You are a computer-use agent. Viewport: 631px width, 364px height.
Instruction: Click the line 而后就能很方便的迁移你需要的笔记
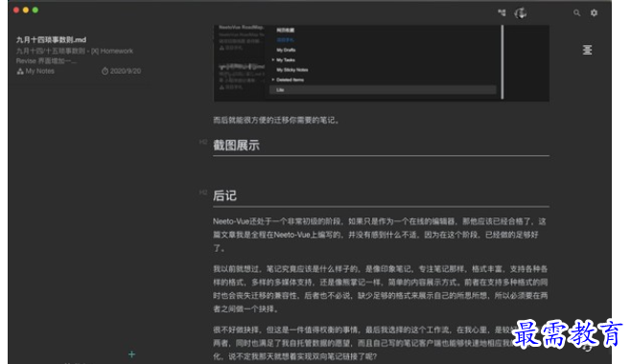point(276,120)
